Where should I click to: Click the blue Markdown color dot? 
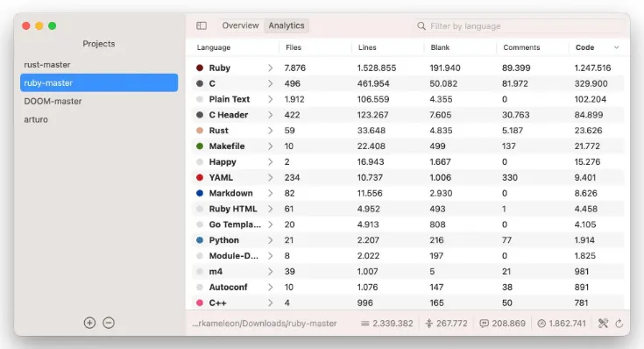pyautogui.click(x=200, y=193)
